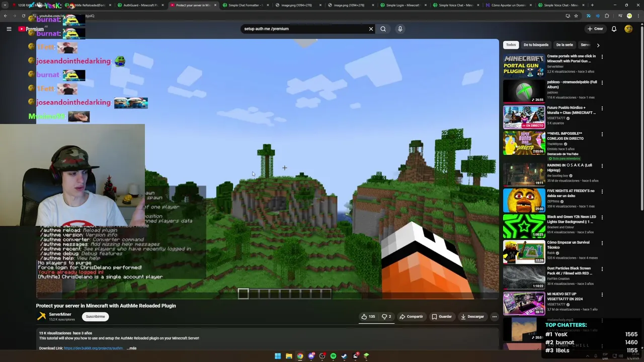Go back with the browser back arrow
Viewport: 644px width, 362px height.
coord(5,16)
